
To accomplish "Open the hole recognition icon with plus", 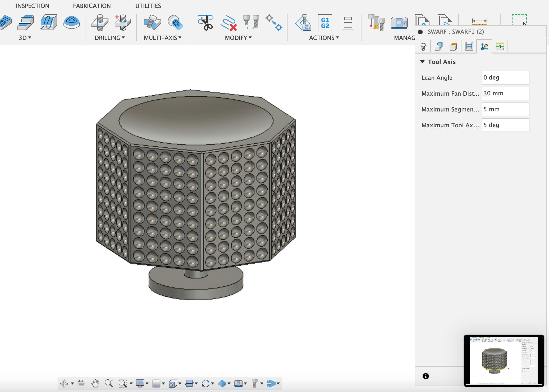I will pos(123,22).
